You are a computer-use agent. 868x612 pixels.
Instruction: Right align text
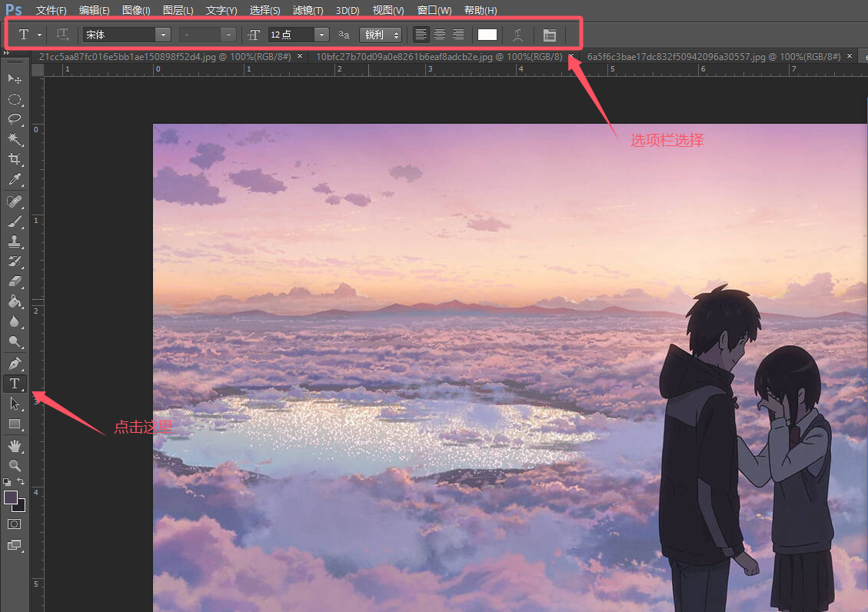coord(458,35)
